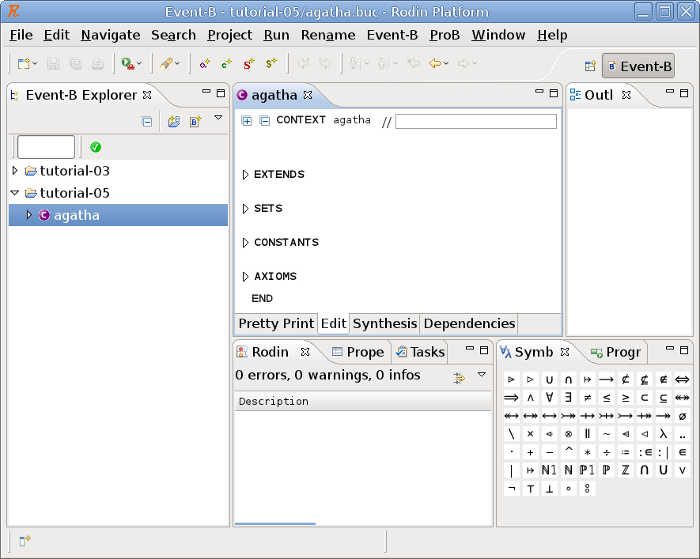Click the New Project icon in Explorer

(x=174, y=121)
